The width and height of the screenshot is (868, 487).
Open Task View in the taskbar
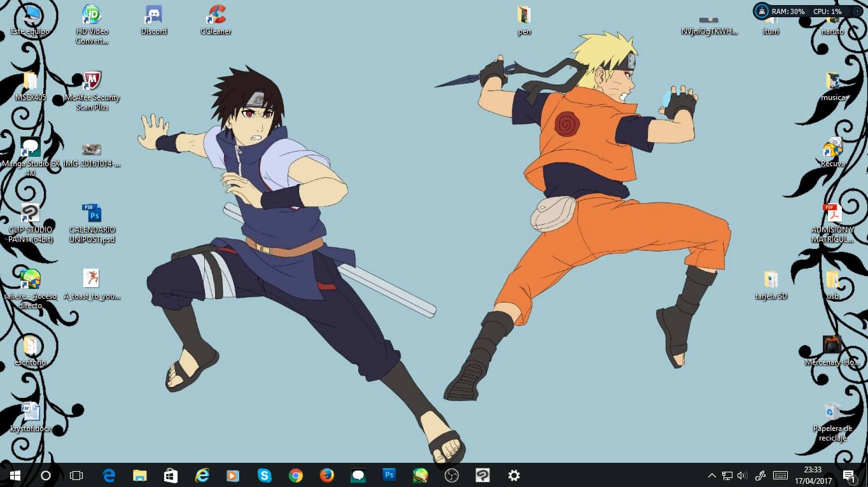point(76,475)
